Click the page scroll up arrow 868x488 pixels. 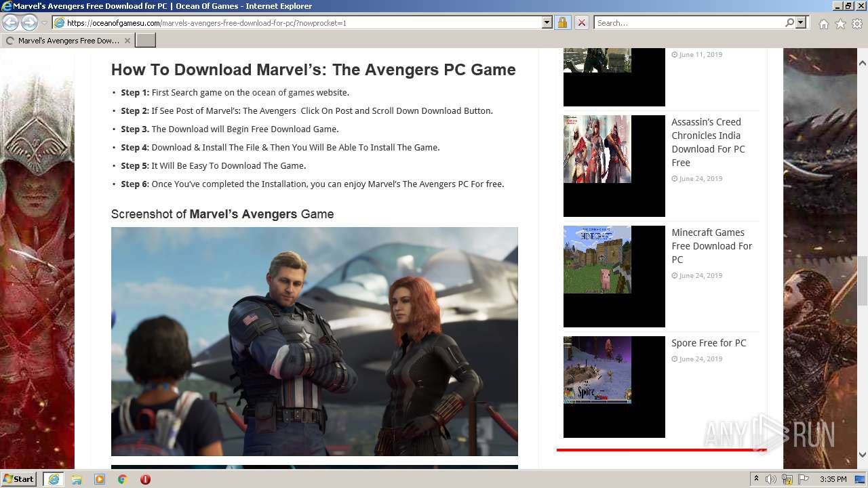click(x=862, y=62)
